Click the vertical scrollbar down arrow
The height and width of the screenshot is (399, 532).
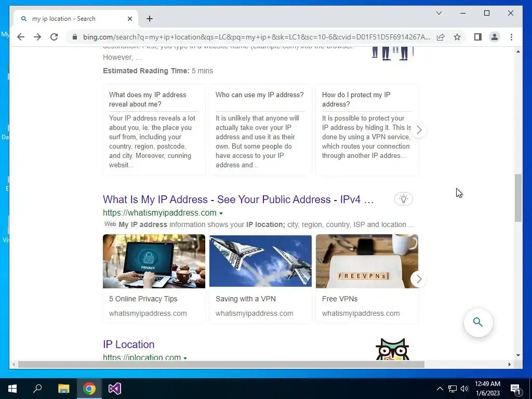click(518, 355)
